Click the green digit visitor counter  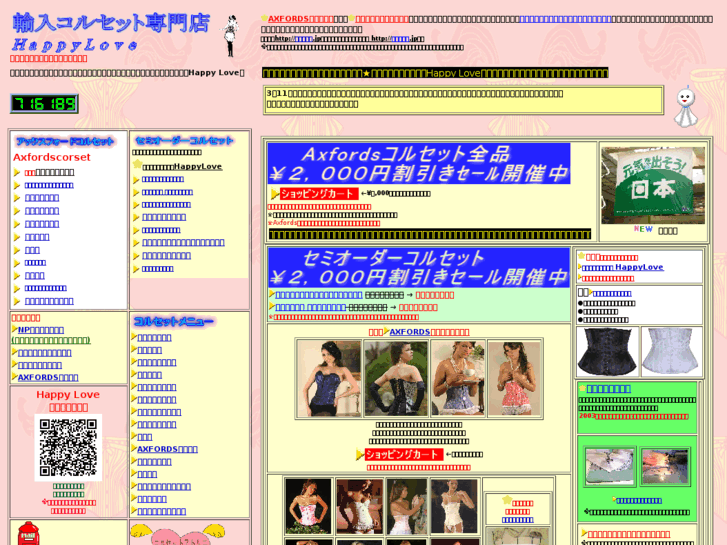point(45,103)
